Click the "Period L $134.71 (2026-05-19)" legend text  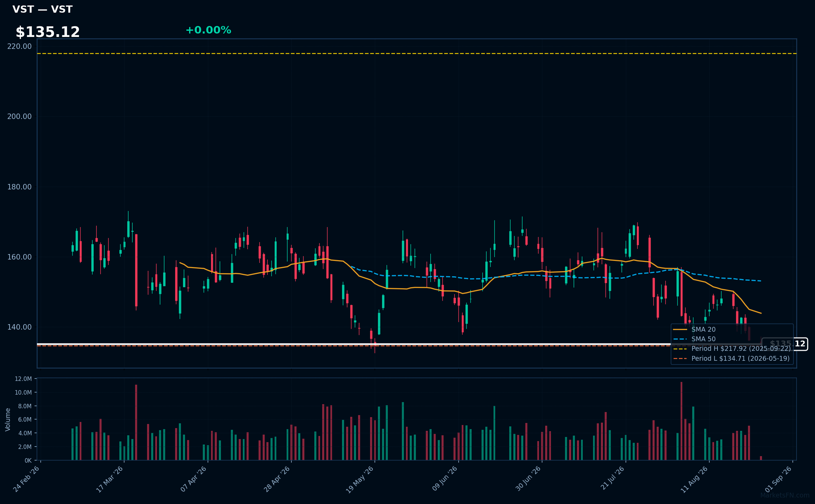click(740, 358)
